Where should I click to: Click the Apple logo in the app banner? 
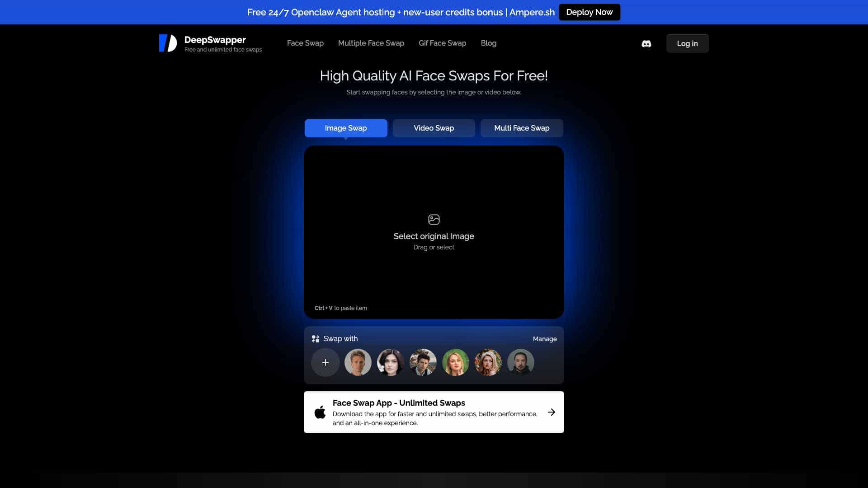(x=320, y=412)
